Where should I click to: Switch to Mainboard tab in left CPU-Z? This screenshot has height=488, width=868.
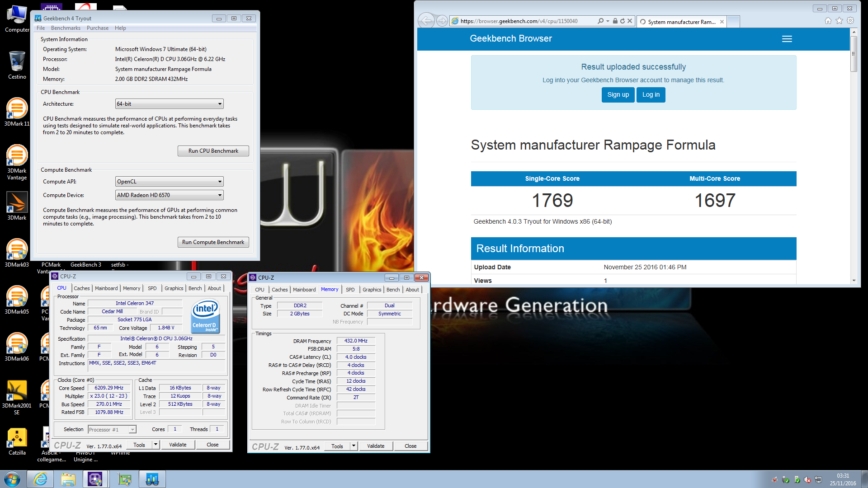(106, 288)
